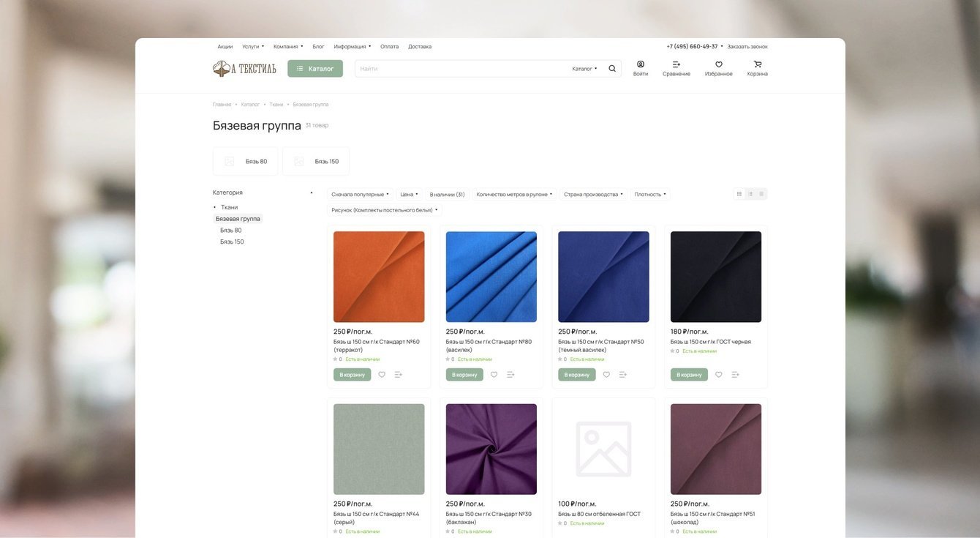The height and width of the screenshot is (538, 980).
Task: Expand the Страна производства filter
Action: 593,195
